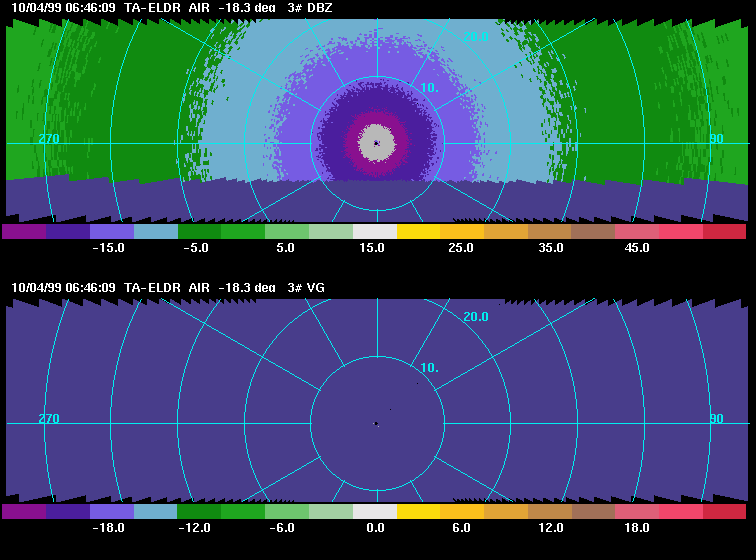Click the 'VG' field name in lower header
756x560 pixels.
tap(315, 287)
